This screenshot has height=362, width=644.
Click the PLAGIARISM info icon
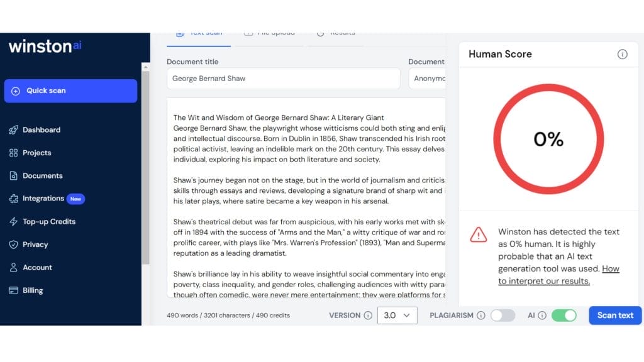pos(481,315)
